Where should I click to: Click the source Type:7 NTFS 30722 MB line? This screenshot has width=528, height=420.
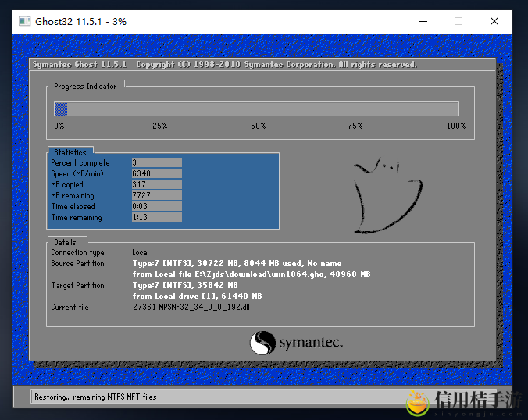point(237,264)
